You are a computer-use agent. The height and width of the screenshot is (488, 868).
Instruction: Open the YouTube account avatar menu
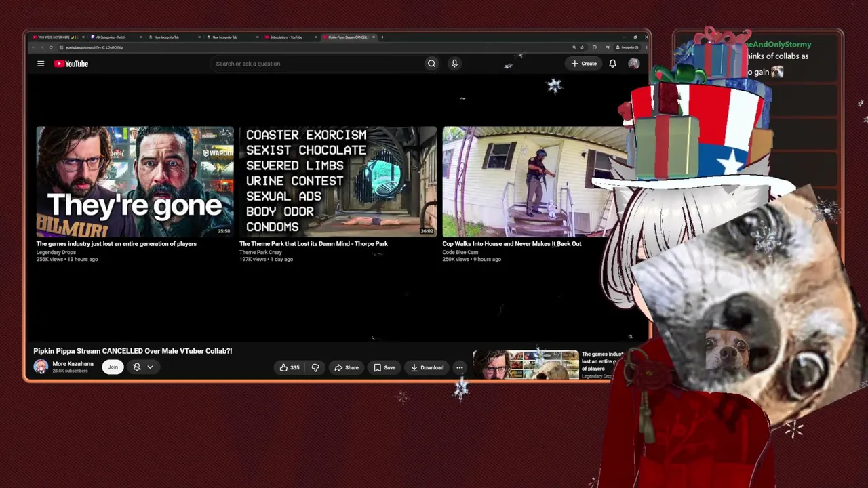[x=633, y=64]
